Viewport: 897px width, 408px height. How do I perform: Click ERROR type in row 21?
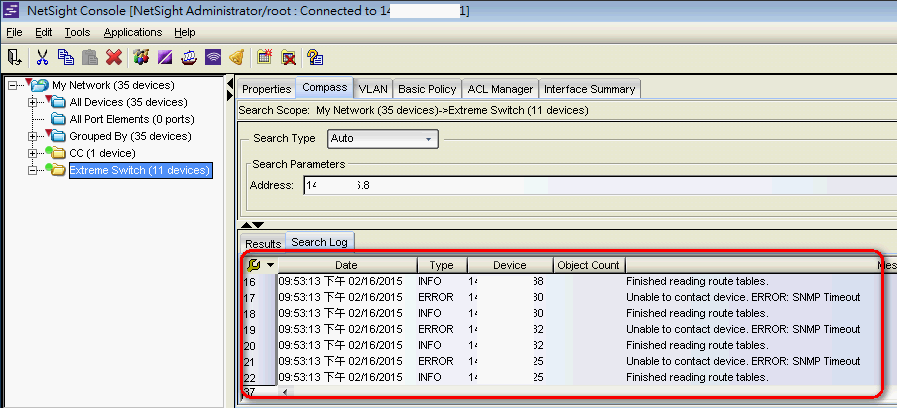tap(436, 362)
